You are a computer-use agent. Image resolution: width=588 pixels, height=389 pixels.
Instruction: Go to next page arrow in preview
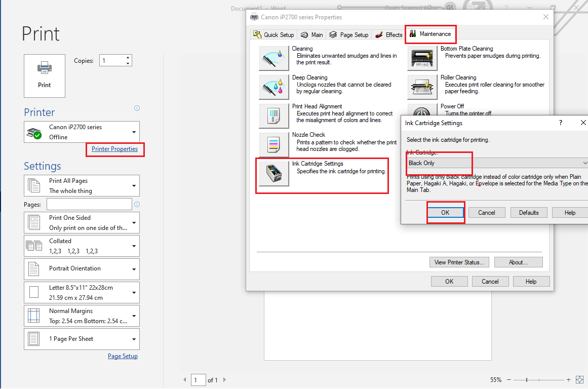[x=224, y=379]
